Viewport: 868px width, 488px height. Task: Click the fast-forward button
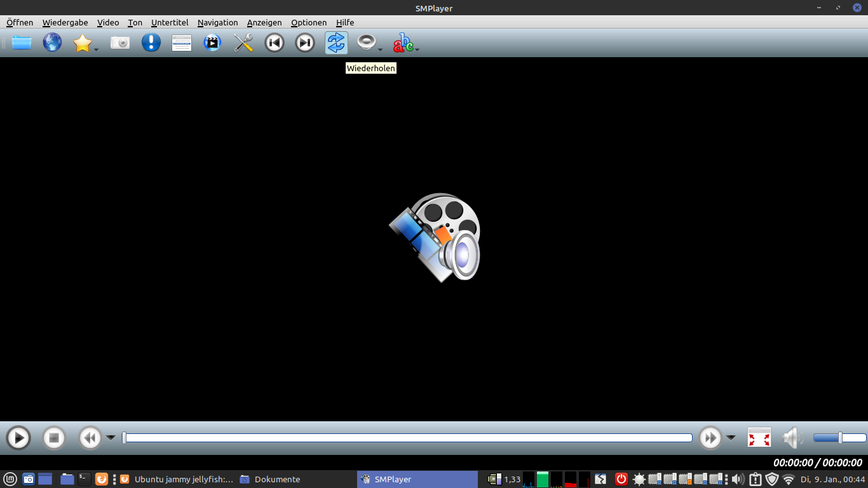click(710, 438)
